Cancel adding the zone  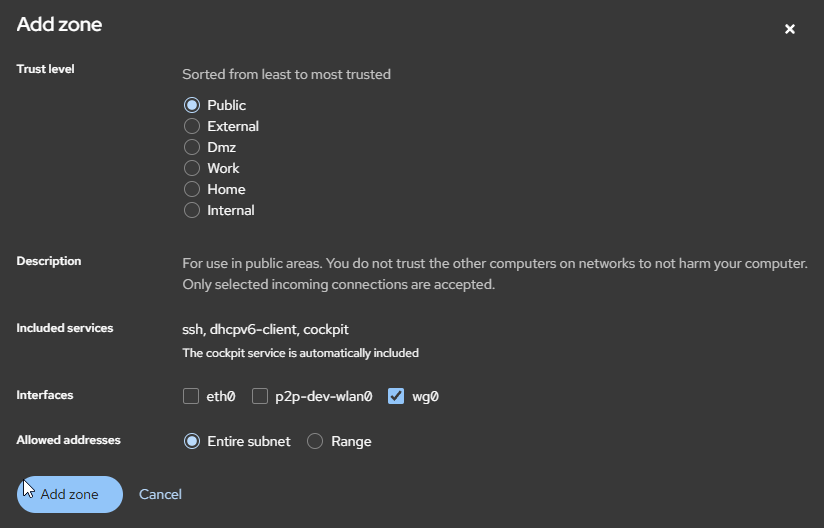[x=160, y=494]
